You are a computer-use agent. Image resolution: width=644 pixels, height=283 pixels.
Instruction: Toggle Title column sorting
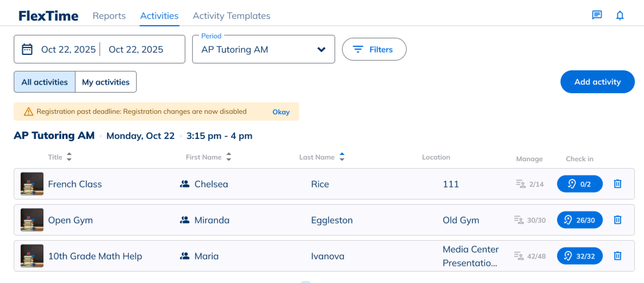pyautogui.click(x=69, y=157)
